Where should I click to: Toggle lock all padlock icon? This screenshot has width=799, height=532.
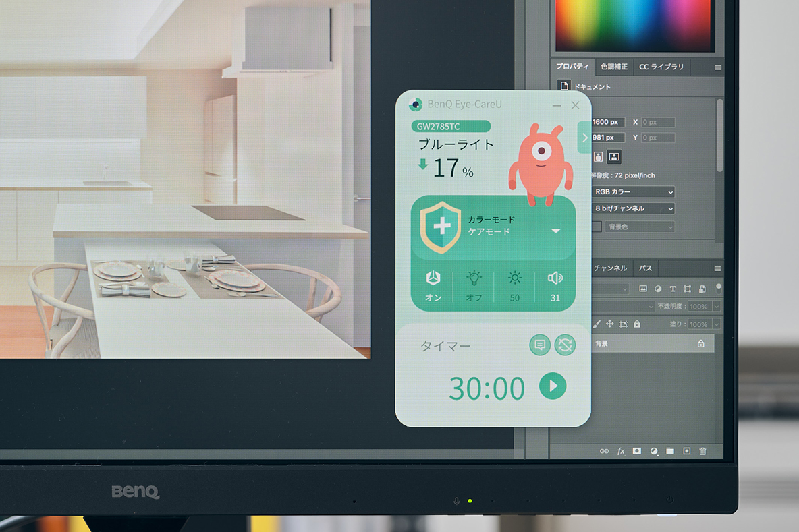(x=637, y=324)
